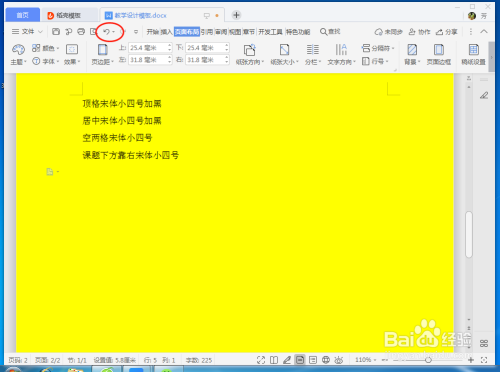The image size is (500, 372).
Task: Click the new tab plus button
Action: tap(236, 15)
